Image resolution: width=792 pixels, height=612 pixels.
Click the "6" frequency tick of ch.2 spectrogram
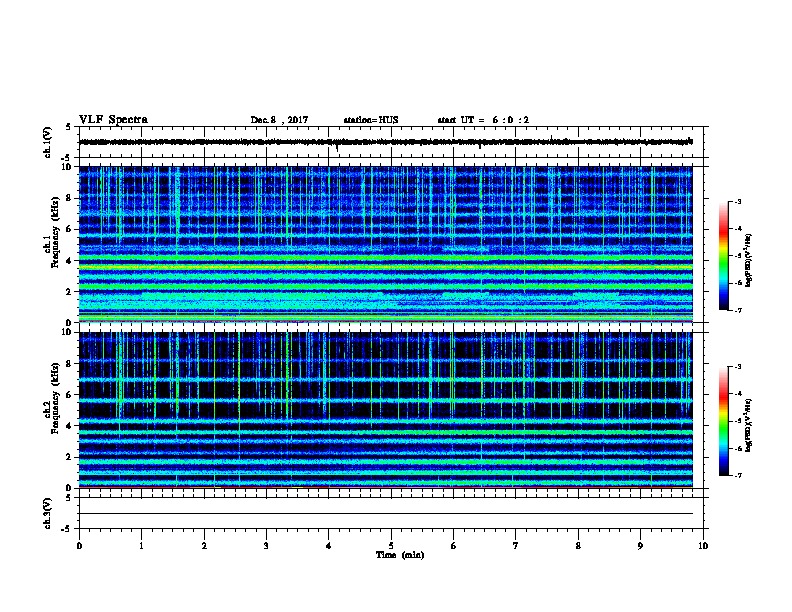[69, 394]
